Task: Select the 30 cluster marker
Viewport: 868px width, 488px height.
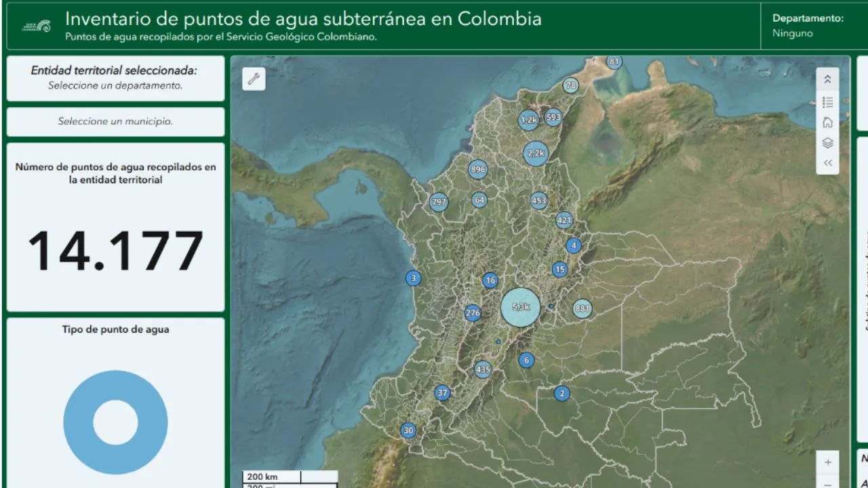Action: [x=408, y=430]
